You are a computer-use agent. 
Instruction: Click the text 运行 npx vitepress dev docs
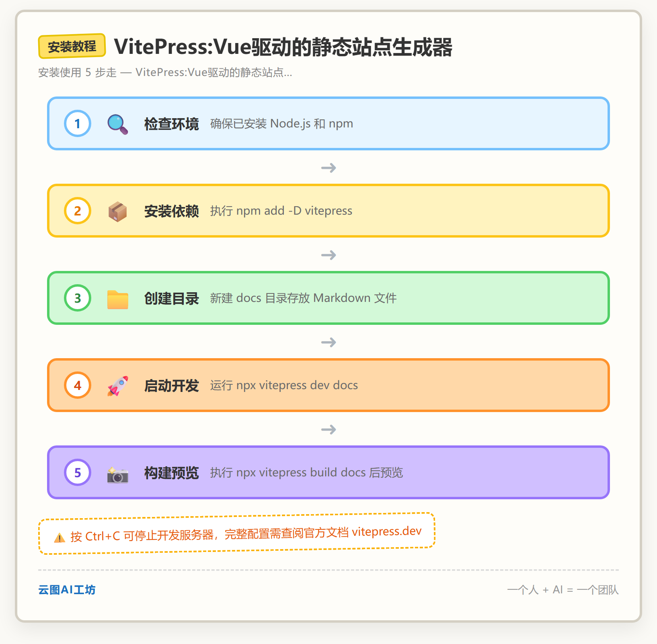pyautogui.click(x=284, y=386)
